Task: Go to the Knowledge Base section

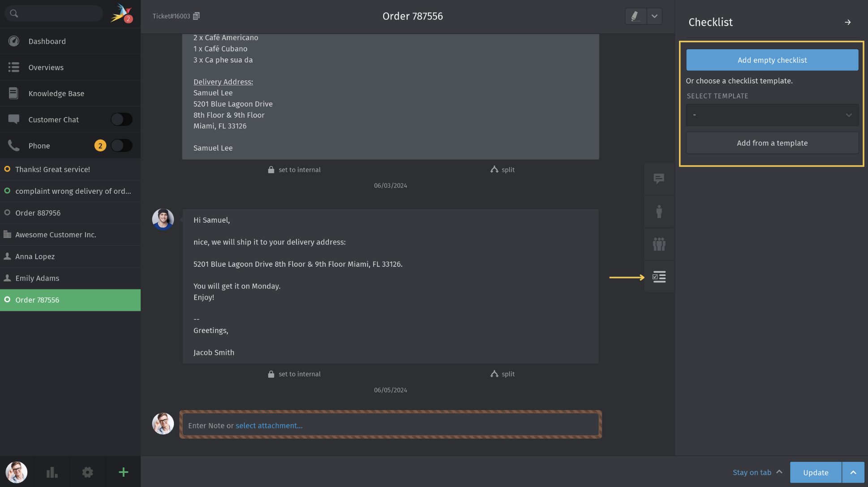Action: pos(56,93)
